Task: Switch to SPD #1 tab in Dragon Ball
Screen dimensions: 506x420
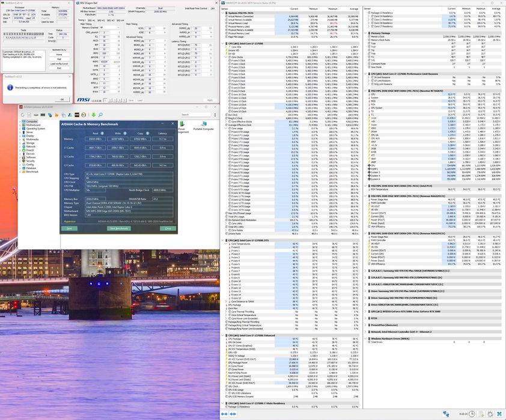Action: click(92, 20)
